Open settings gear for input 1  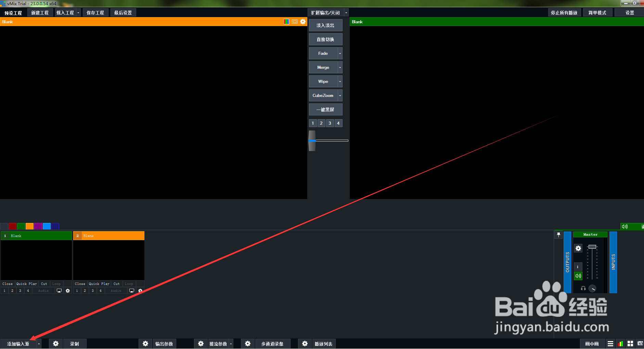pos(68,291)
